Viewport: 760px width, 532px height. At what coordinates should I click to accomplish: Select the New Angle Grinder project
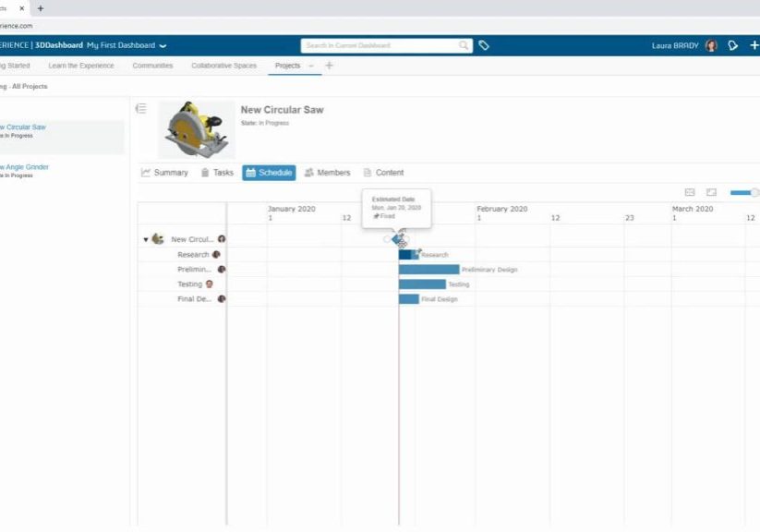(25, 167)
